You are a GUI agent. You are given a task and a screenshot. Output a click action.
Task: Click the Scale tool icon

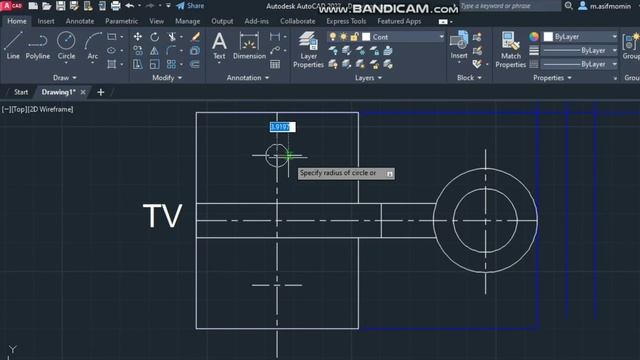click(x=154, y=64)
